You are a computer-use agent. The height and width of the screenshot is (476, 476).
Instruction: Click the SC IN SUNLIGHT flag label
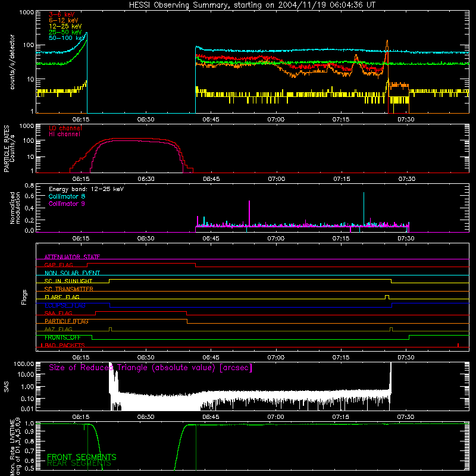click(68, 281)
